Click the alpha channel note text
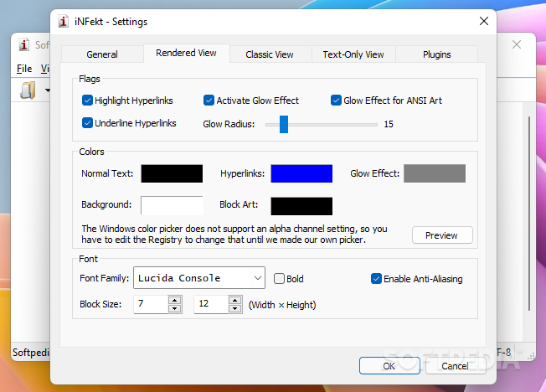The height and width of the screenshot is (392, 546). click(x=234, y=235)
